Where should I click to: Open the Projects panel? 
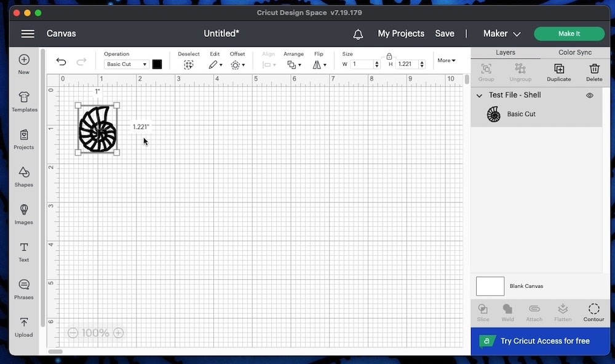tap(24, 140)
